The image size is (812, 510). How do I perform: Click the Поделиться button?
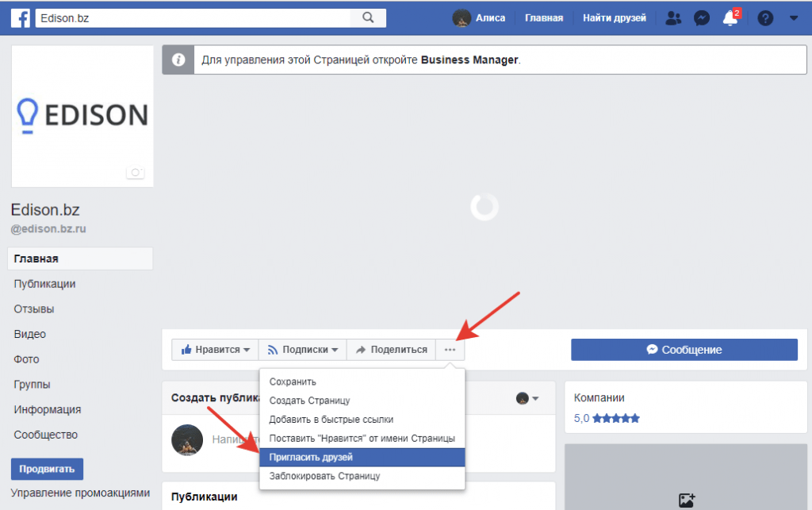(392, 350)
